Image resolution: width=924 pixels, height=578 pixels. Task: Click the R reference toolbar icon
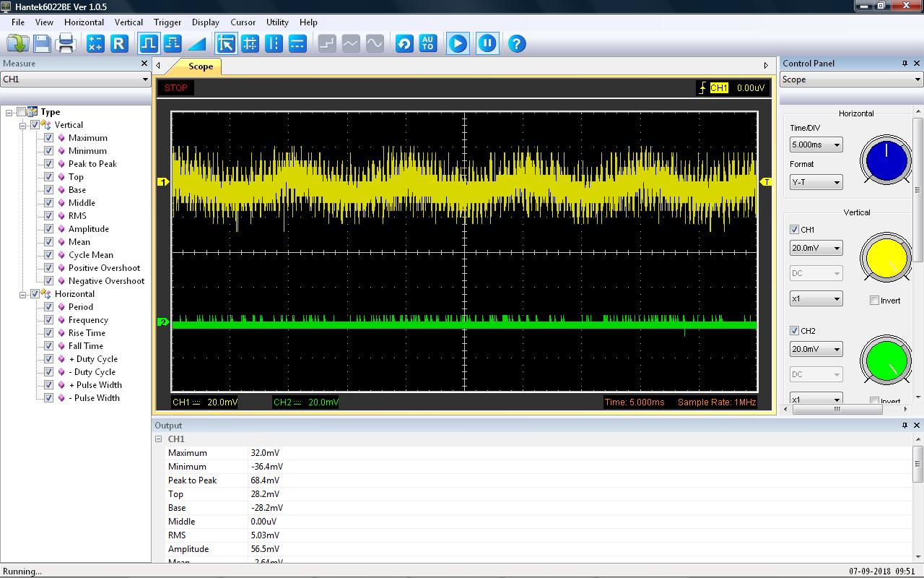[x=119, y=44]
